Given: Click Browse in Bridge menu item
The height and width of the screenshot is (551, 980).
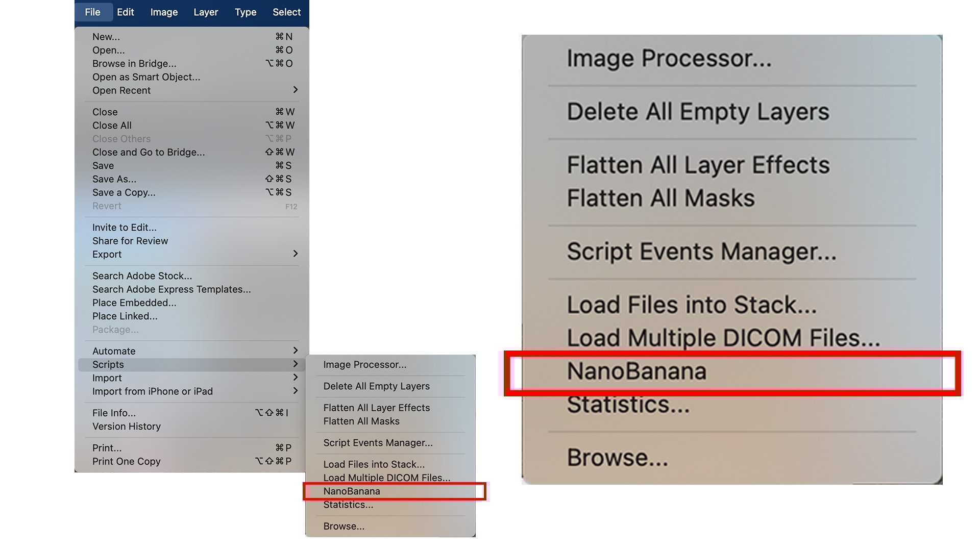Looking at the screenshot, I should (134, 64).
